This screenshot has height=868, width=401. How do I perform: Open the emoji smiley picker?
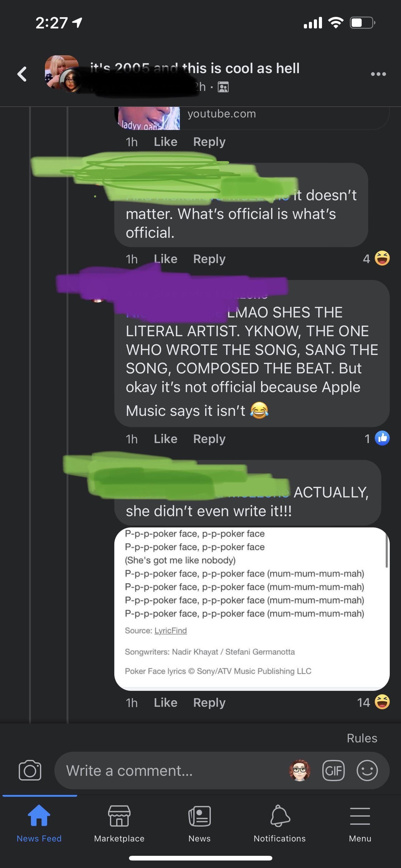[x=367, y=770]
